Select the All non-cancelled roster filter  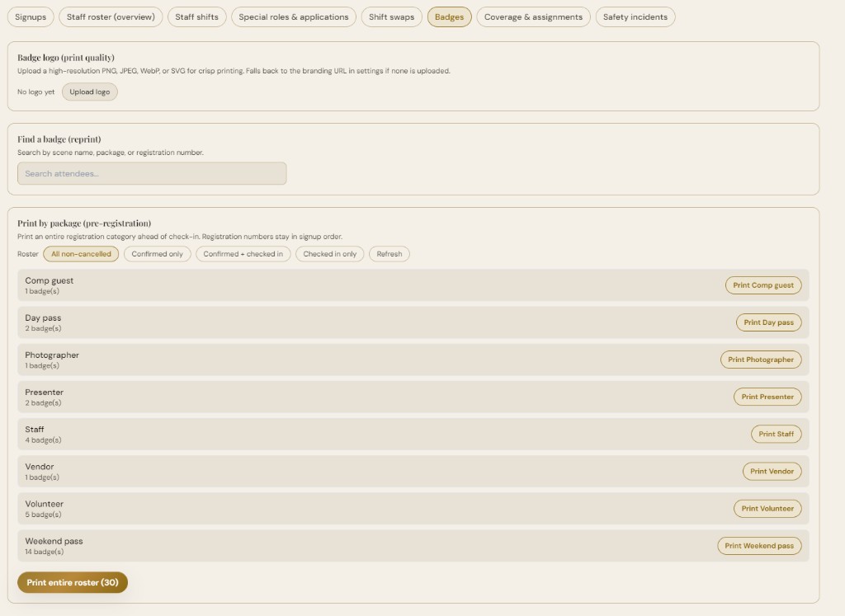click(x=81, y=254)
